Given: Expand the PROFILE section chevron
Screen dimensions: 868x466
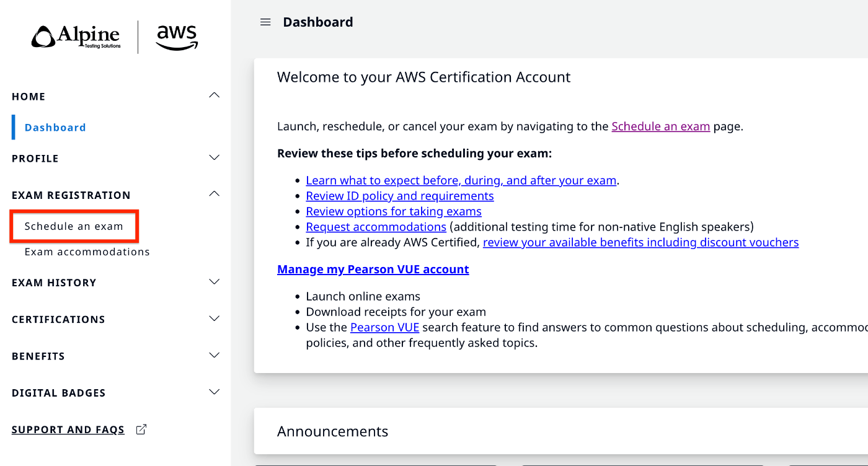Looking at the screenshot, I should (215, 157).
